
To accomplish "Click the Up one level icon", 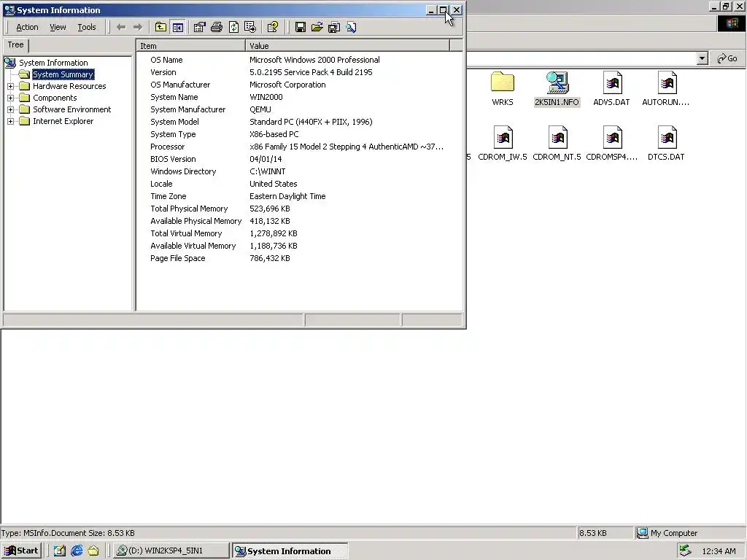I will pyautogui.click(x=160, y=27).
